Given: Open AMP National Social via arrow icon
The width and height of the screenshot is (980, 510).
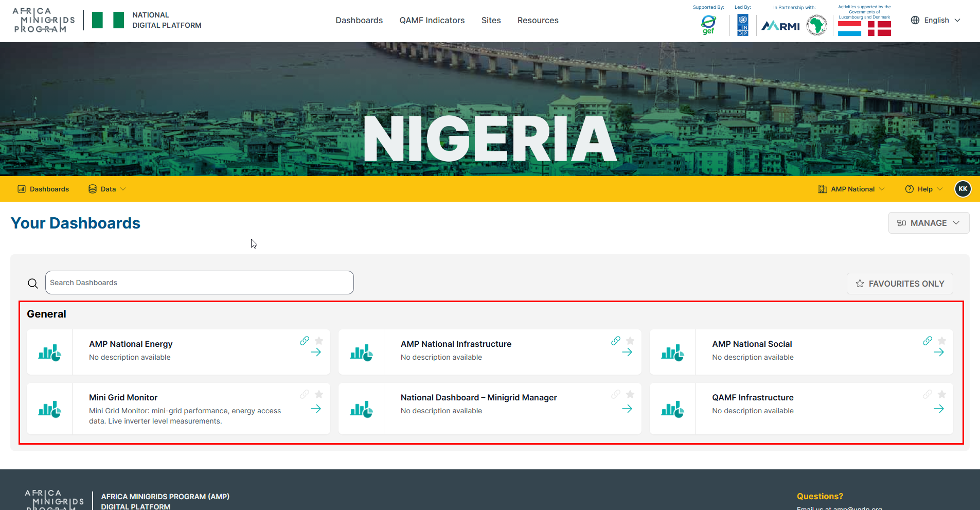Looking at the screenshot, I should [x=939, y=353].
